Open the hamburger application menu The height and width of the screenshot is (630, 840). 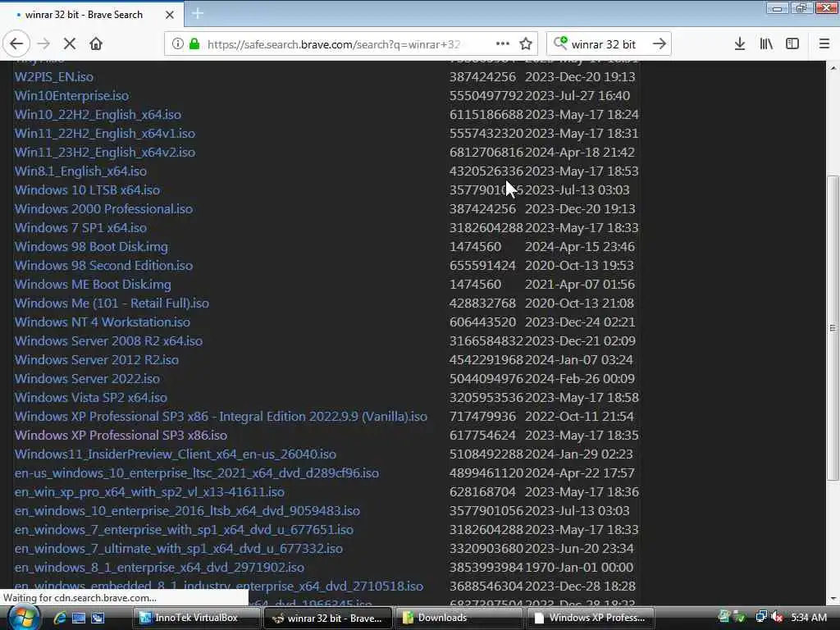pos(824,44)
